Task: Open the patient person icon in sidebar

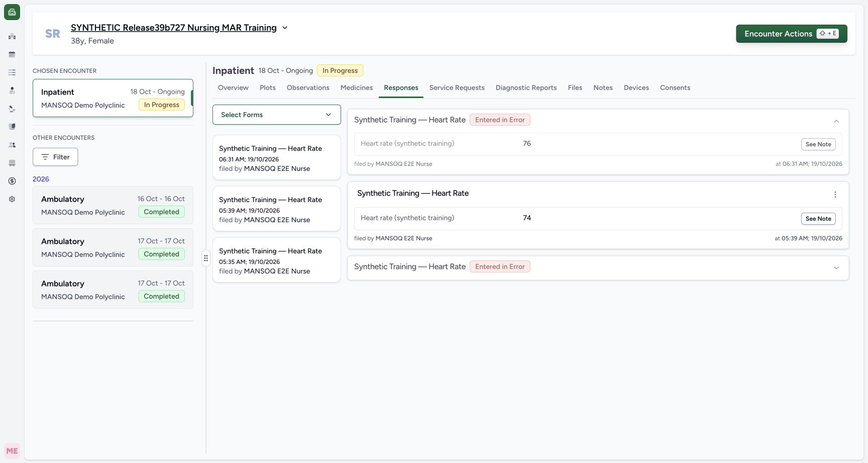Action: pyautogui.click(x=12, y=90)
